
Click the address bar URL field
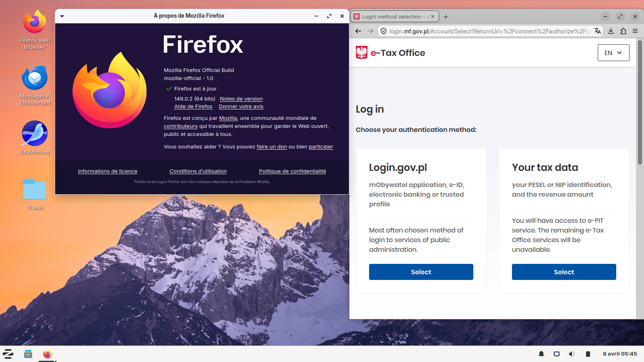[x=490, y=31]
